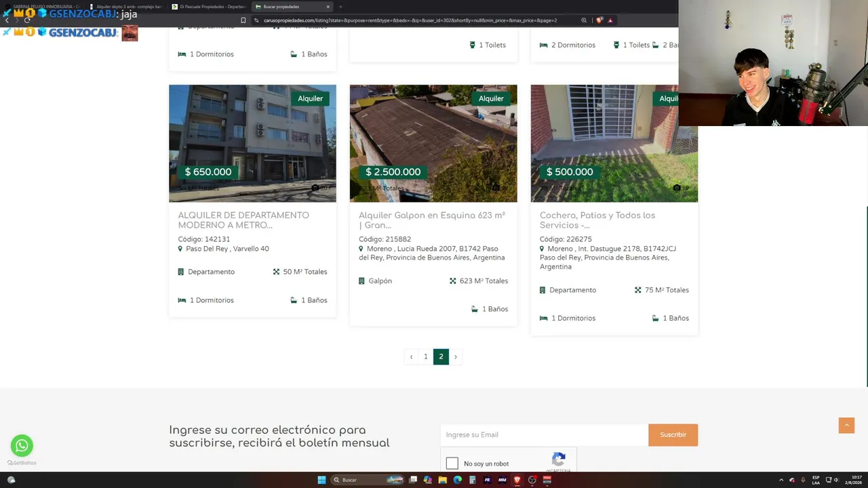This screenshot has height=488, width=868.
Task: Click '75 M² Totales' text
Action: point(667,290)
